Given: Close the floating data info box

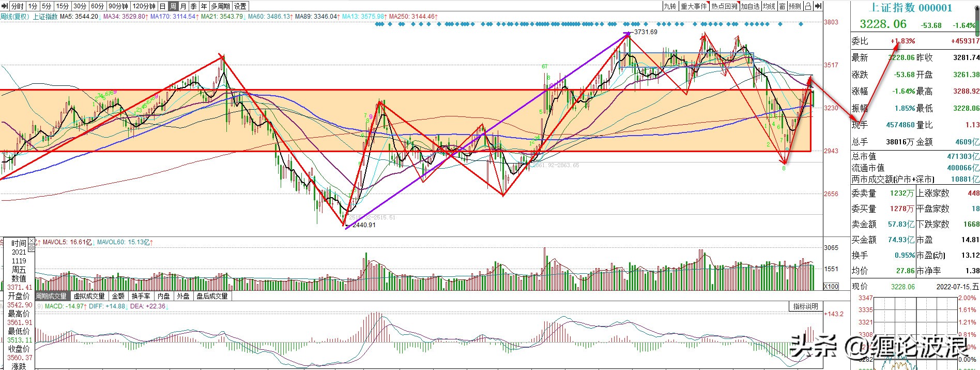Looking at the screenshot, I should (31, 241).
